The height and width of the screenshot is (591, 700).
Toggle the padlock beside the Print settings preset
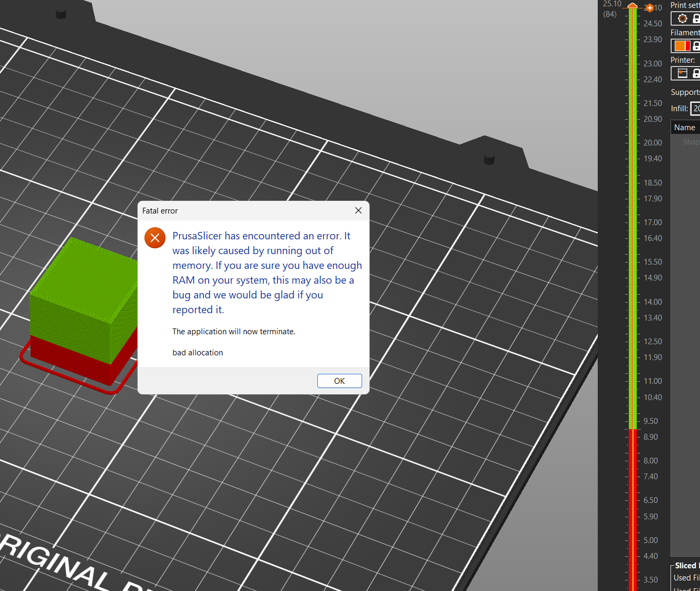697,18
